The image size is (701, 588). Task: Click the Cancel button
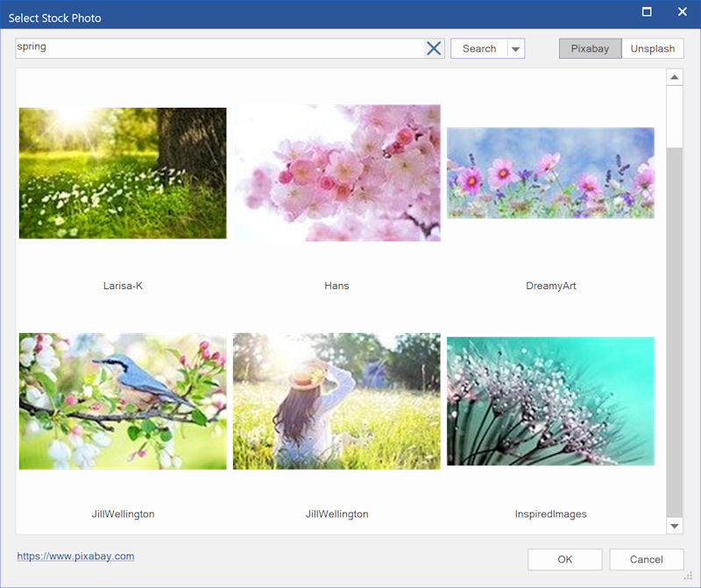pos(647,559)
